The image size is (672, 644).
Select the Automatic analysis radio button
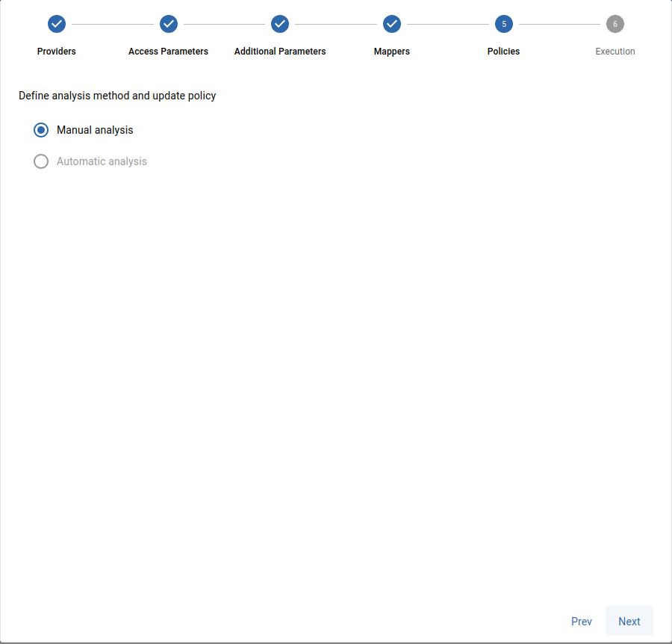tap(41, 161)
